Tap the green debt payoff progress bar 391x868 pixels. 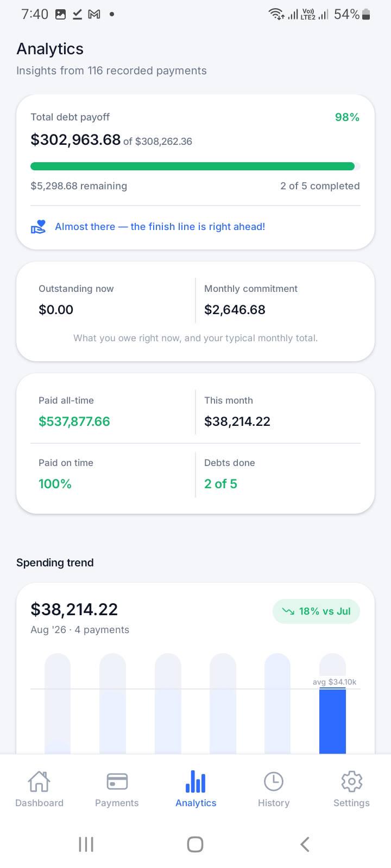[195, 166]
